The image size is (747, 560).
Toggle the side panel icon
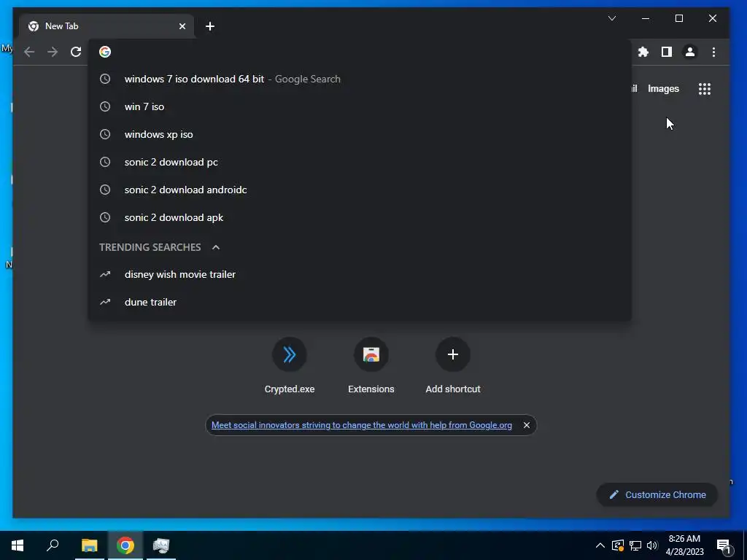point(667,52)
